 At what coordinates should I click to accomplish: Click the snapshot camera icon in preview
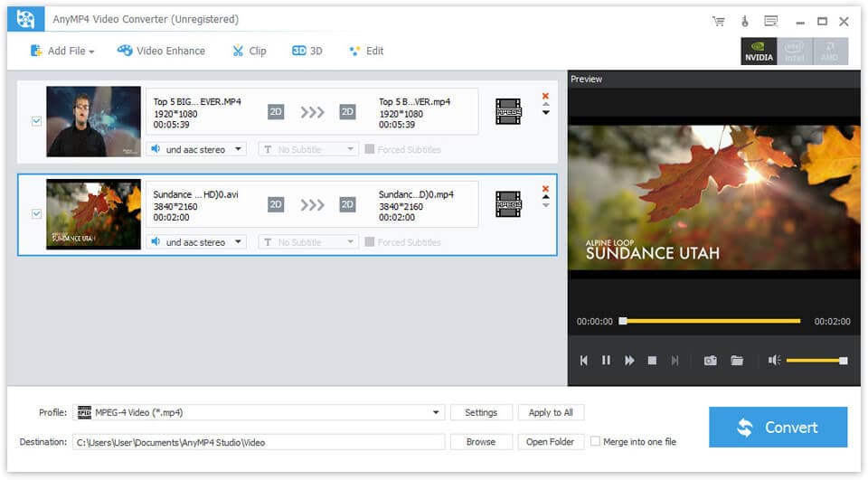pos(711,361)
